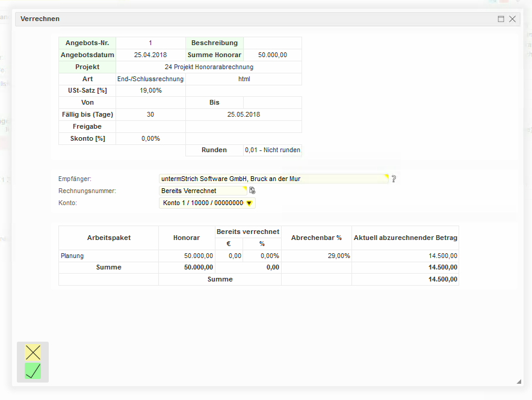The width and height of the screenshot is (532, 400).
Task: Click the resize grip in dialog corner
Action: pos(518,381)
